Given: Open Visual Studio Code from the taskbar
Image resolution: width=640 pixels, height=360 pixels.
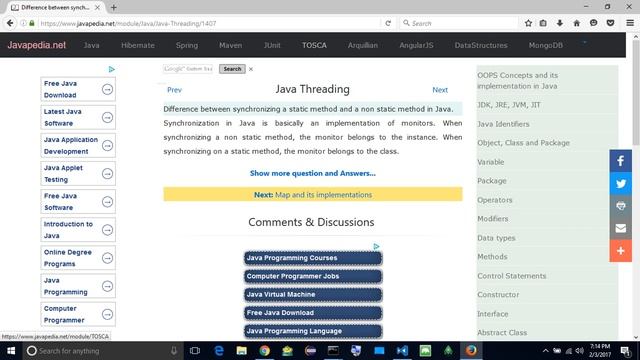Looking at the screenshot, I should [x=402, y=351].
